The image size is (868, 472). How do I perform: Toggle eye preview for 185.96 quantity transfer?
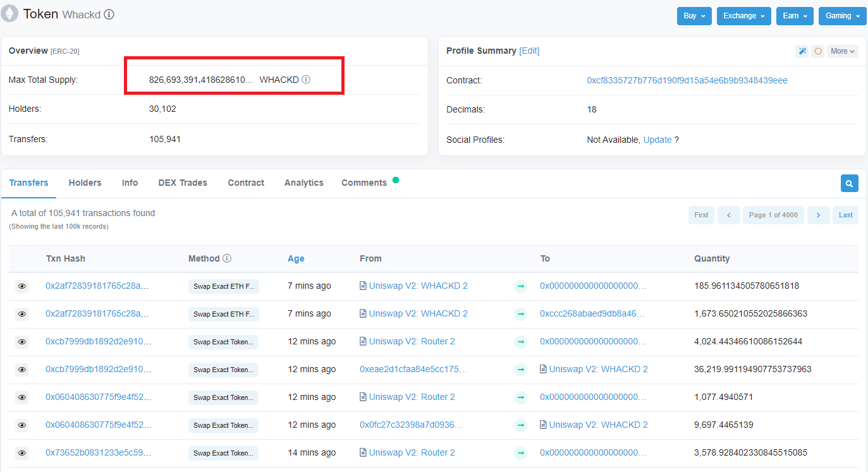[22, 286]
